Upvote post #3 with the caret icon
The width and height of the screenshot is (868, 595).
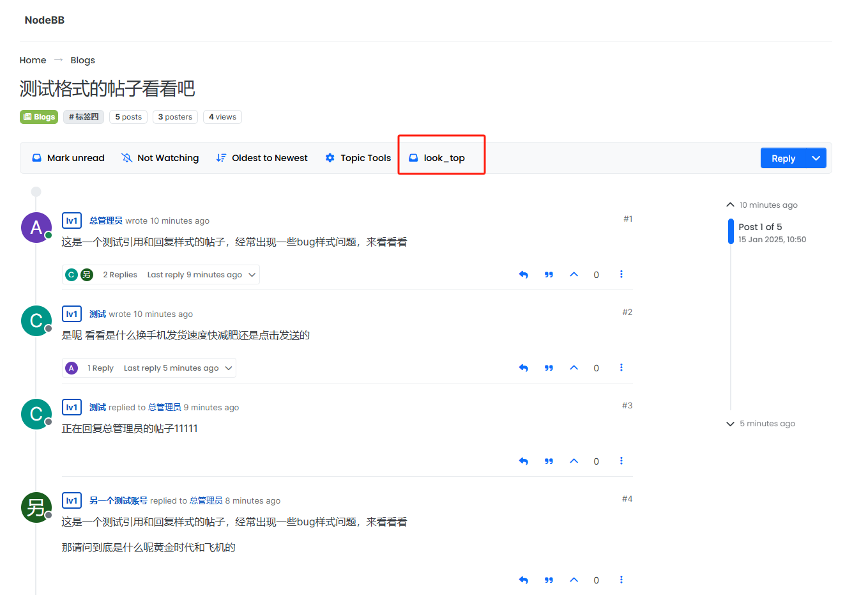coord(574,461)
